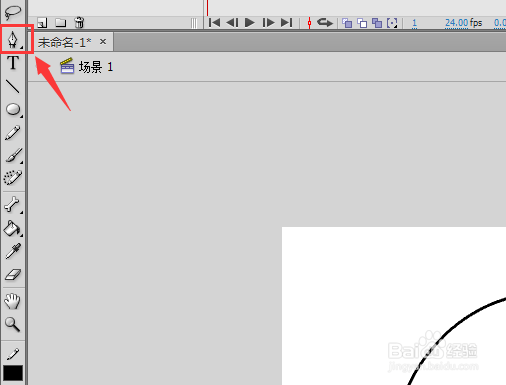The width and height of the screenshot is (506, 385).
Task: Toggle loop playback
Action: pyautogui.click(x=325, y=23)
